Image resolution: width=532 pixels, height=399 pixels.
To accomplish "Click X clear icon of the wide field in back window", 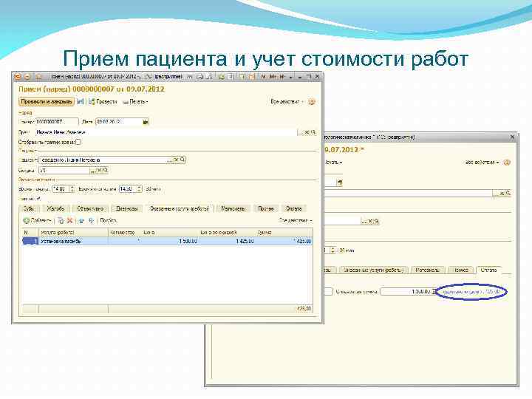I will (x=502, y=193).
